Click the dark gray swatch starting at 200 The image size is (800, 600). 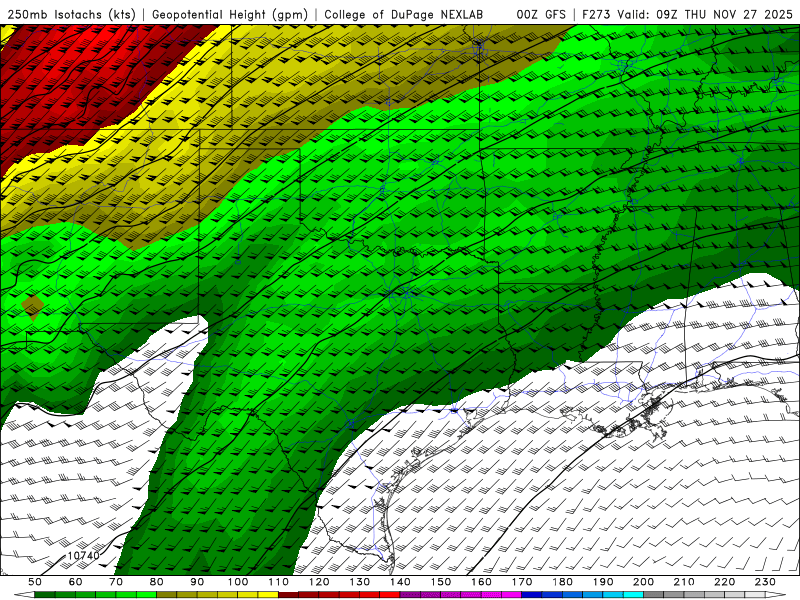654,595
